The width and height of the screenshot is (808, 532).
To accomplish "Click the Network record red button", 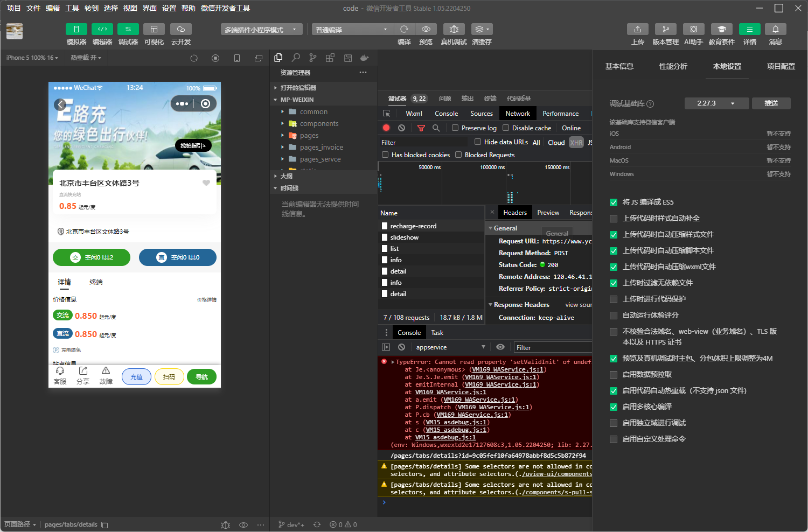I will pyautogui.click(x=386, y=128).
